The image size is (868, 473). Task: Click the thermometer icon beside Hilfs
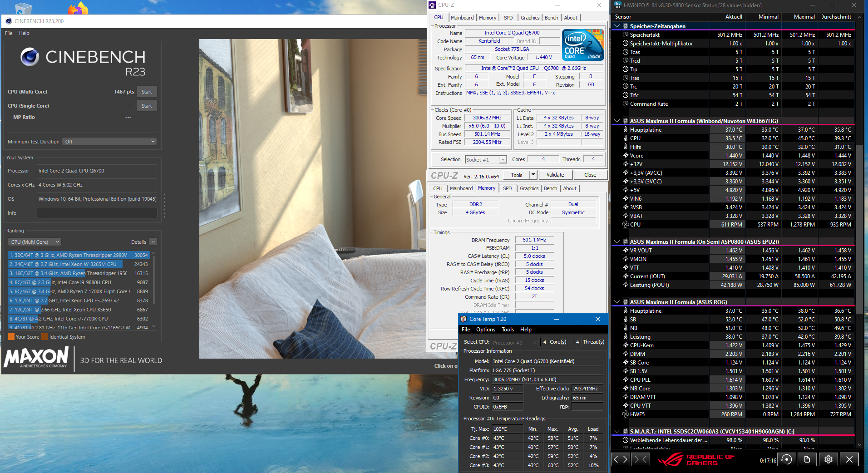coord(626,147)
